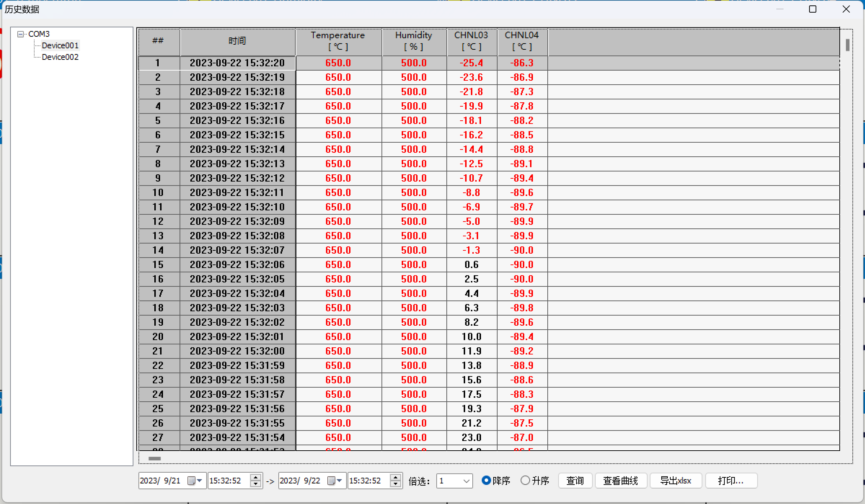Select row 10 timestamp cell 15:32:11

tap(237, 192)
